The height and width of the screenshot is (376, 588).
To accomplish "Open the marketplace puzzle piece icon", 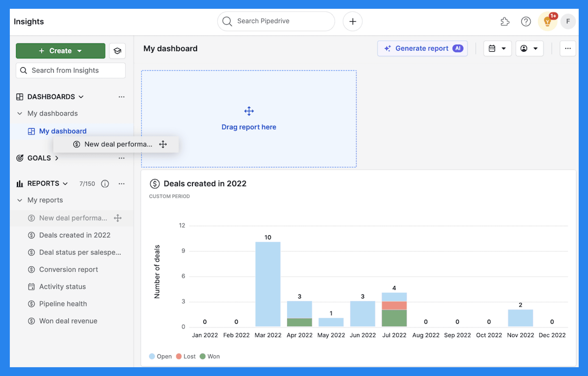I will pyautogui.click(x=505, y=21).
